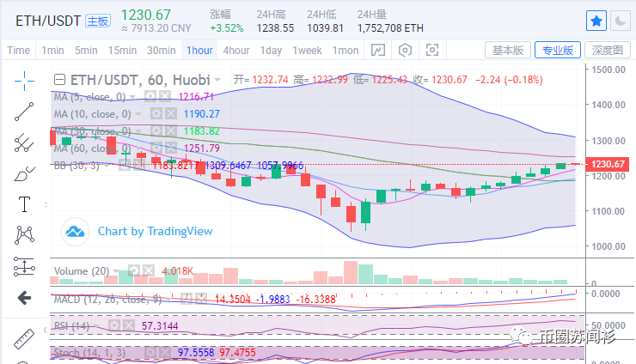This screenshot has height=364, width=636.
Task: Collapse the ETH/USDT chart legend
Action: coord(59,79)
